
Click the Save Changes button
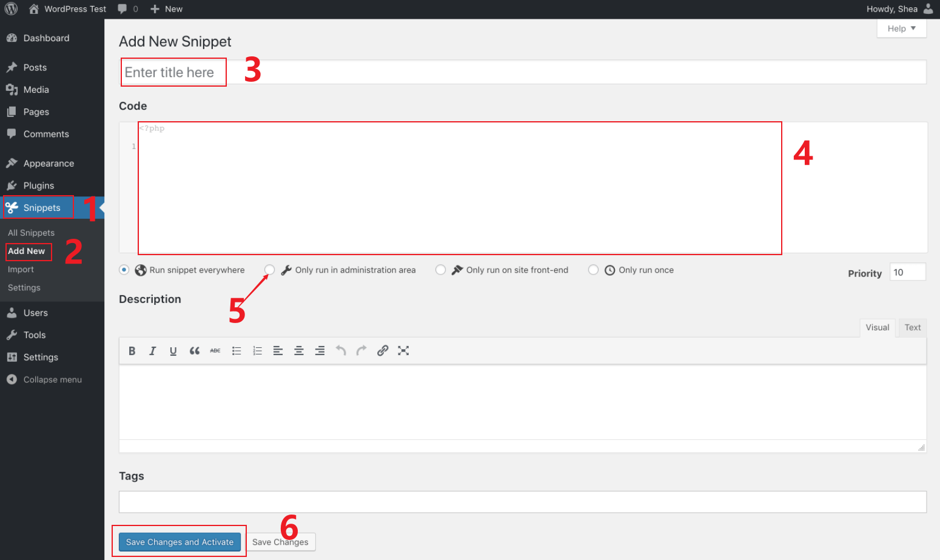pos(280,542)
